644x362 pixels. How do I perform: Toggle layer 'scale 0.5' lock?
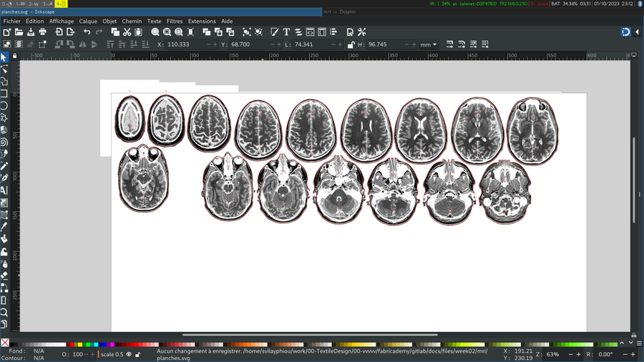[x=138, y=355]
